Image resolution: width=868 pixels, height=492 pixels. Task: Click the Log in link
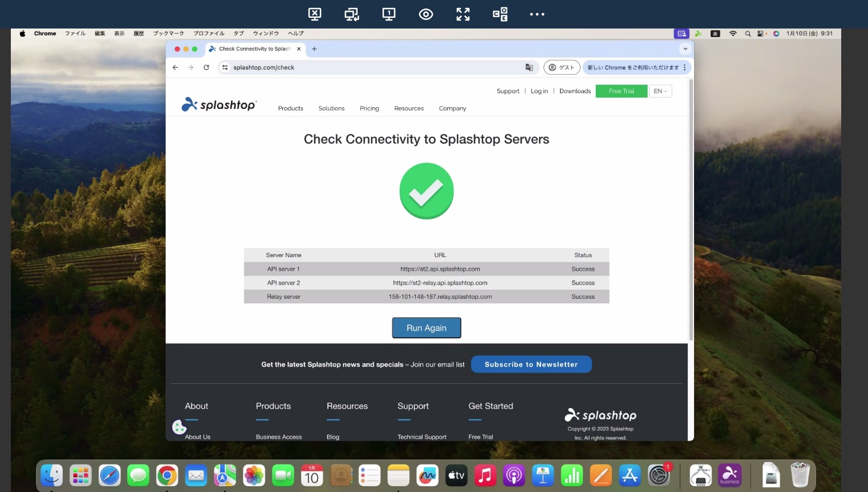tap(540, 91)
